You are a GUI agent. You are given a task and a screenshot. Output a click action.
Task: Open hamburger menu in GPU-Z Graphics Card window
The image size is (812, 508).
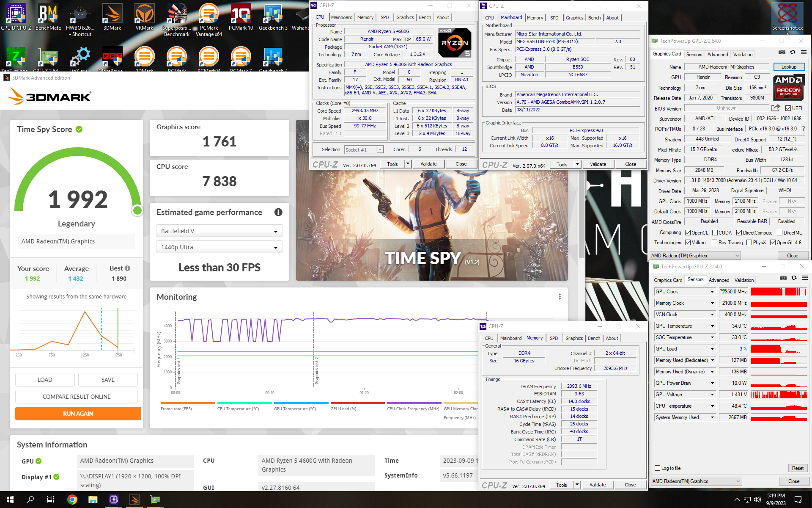click(804, 52)
